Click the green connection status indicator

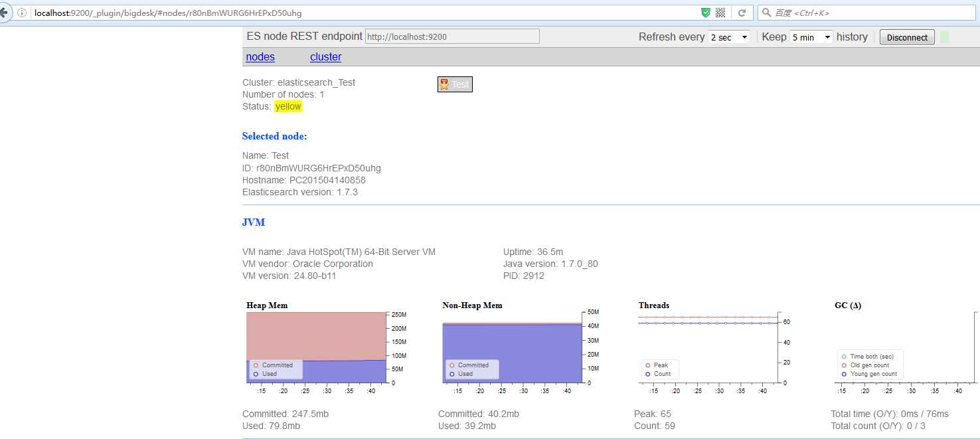(944, 37)
